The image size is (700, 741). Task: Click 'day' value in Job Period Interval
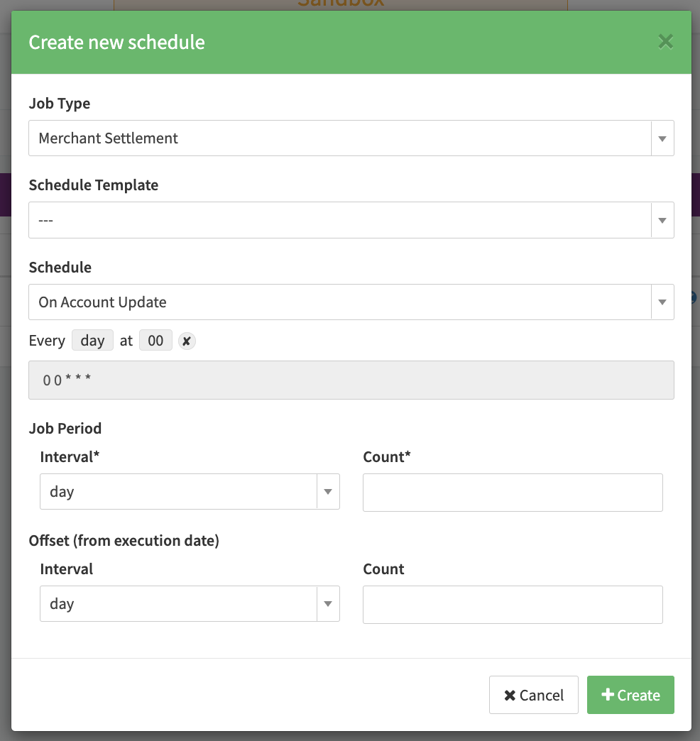62,492
